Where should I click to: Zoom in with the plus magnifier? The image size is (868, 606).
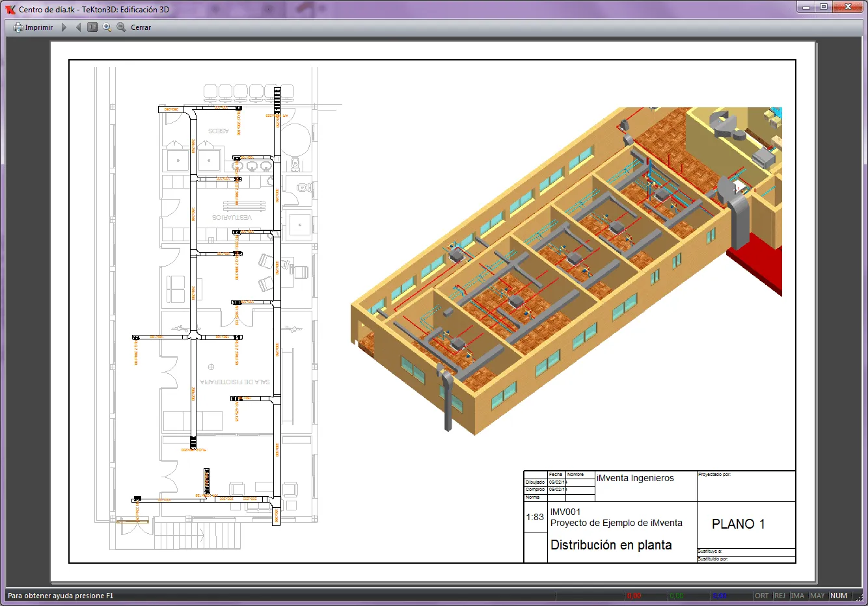click(107, 27)
